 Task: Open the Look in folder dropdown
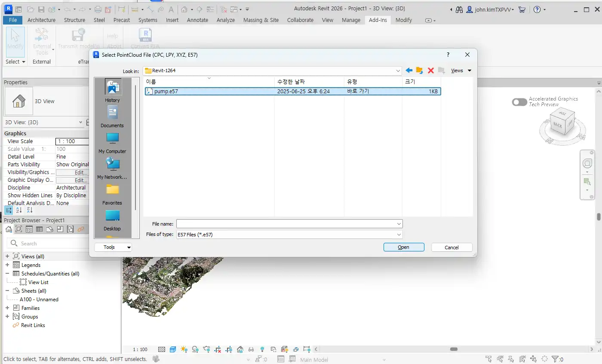tap(273, 70)
